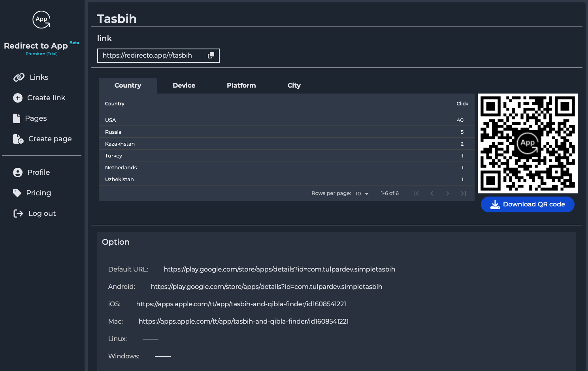588x371 pixels.
Task: Click the Option section heading
Action: tap(116, 242)
